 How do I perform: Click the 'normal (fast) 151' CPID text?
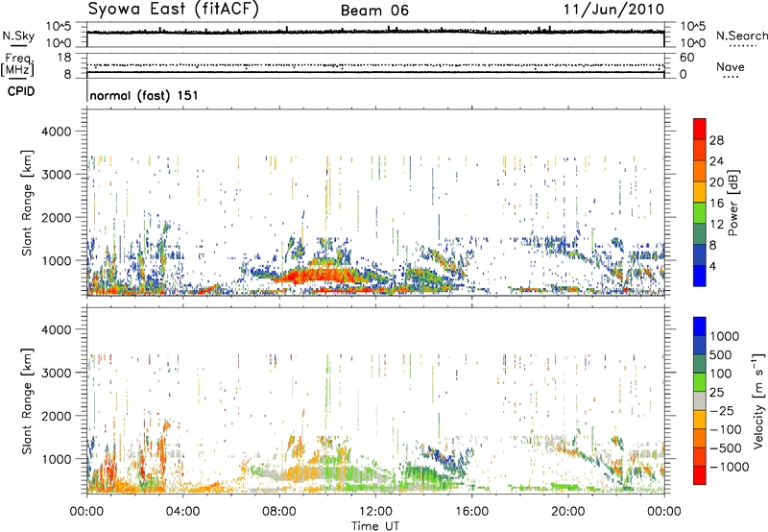[x=144, y=95]
